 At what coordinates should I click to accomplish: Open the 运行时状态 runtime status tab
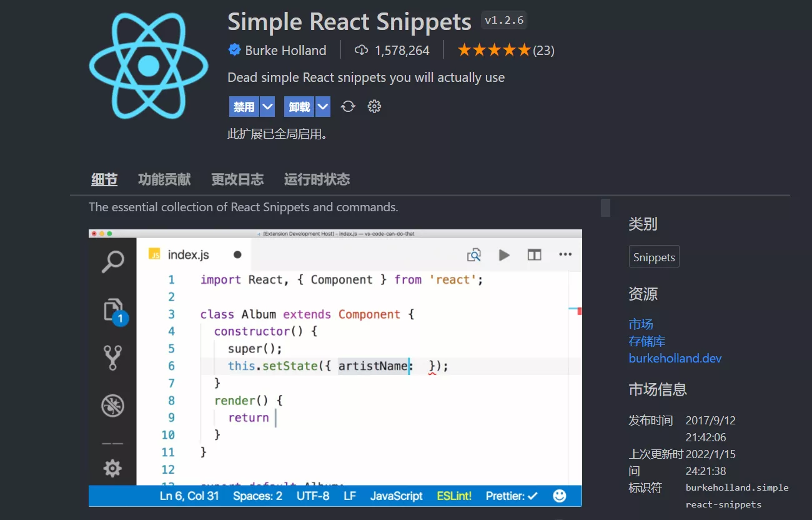pos(317,179)
